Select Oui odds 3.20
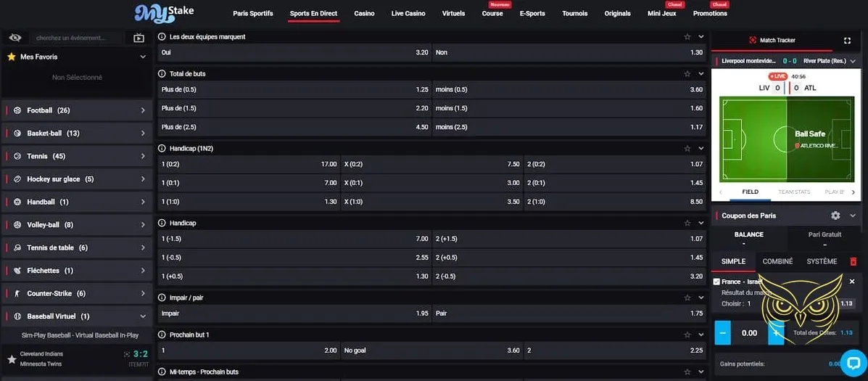The width and height of the screenshot is (868, 381). [x=294, y=52]
